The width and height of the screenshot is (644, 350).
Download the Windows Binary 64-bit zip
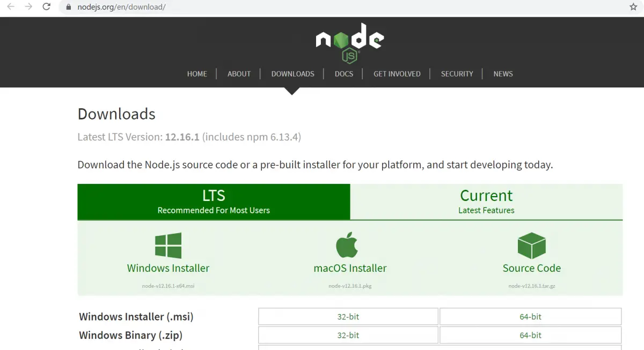pyautogui.click(x=530, y=336)
